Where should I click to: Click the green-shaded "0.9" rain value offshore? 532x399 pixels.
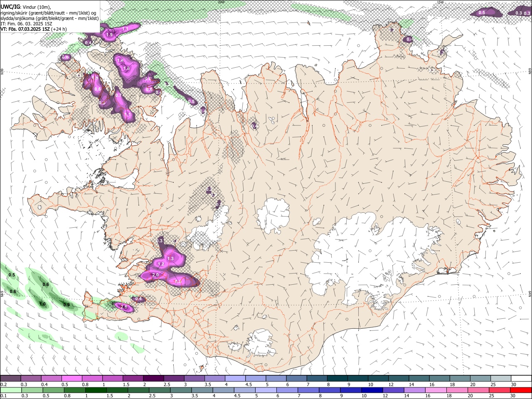(x=66, y=305)
